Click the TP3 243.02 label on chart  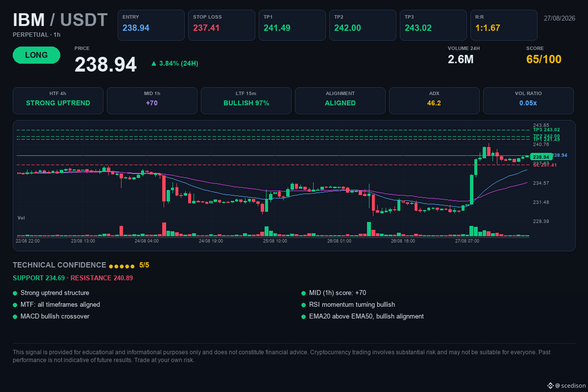coord(546,130)
